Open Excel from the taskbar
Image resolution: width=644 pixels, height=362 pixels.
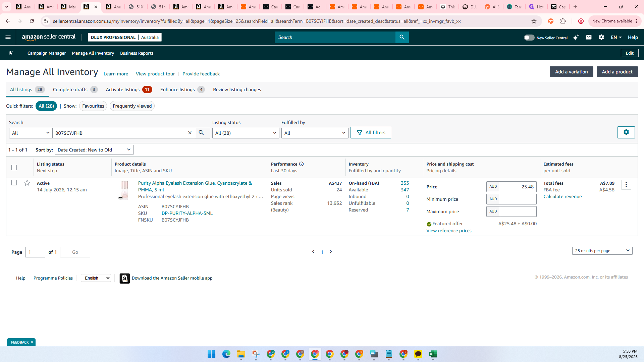[433, 354]
